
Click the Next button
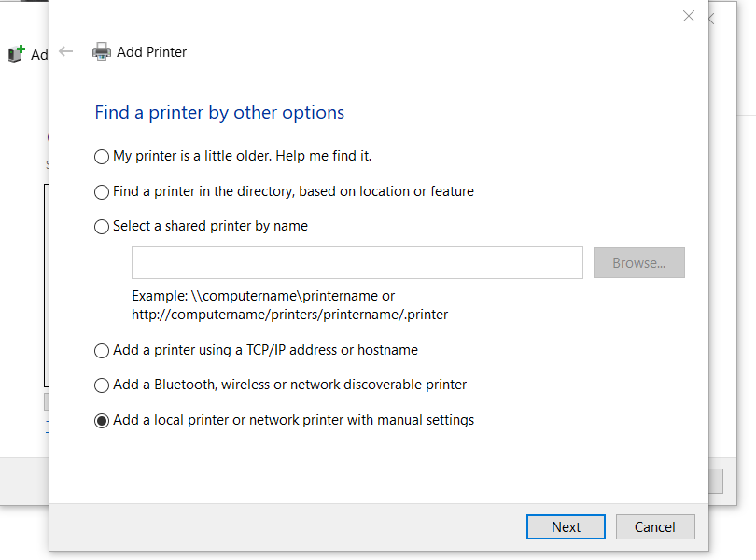(566, 526)
